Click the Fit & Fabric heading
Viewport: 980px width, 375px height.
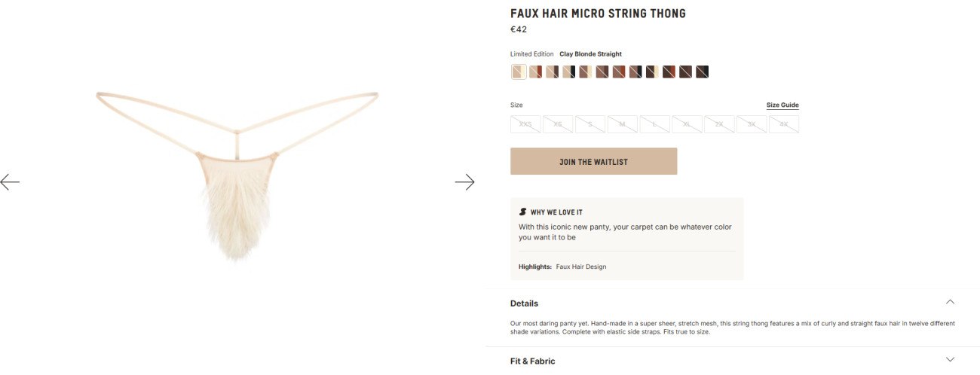(x=532, y=361)
